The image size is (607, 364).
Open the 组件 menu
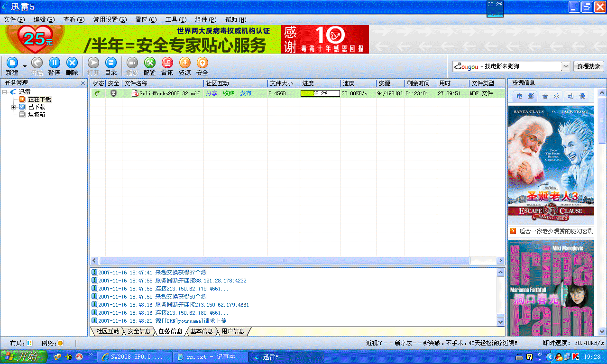point(206,20)
